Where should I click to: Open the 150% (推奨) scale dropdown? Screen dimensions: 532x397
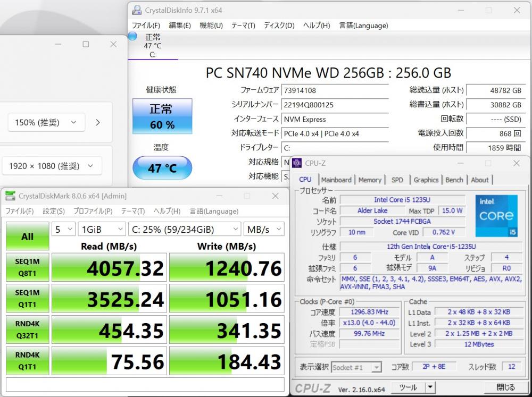(46, 122)
